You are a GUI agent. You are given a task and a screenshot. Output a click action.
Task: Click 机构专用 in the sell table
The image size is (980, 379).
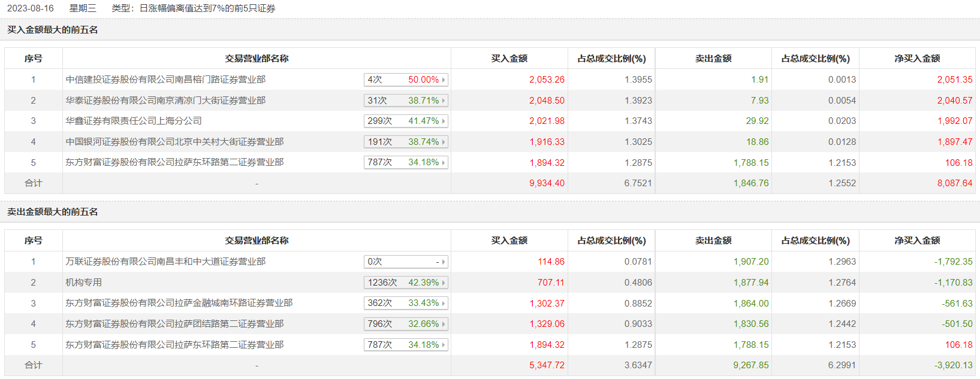pos(84,283)
